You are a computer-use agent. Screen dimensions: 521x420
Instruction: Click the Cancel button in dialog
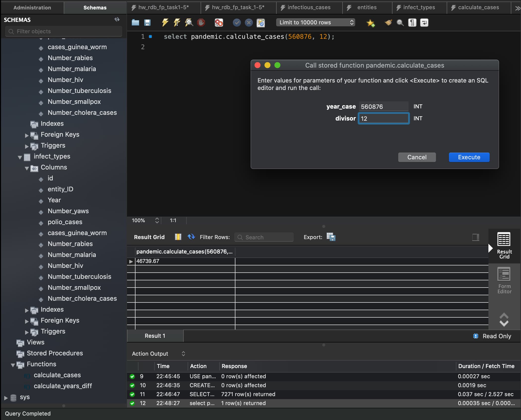coord(417,157)
